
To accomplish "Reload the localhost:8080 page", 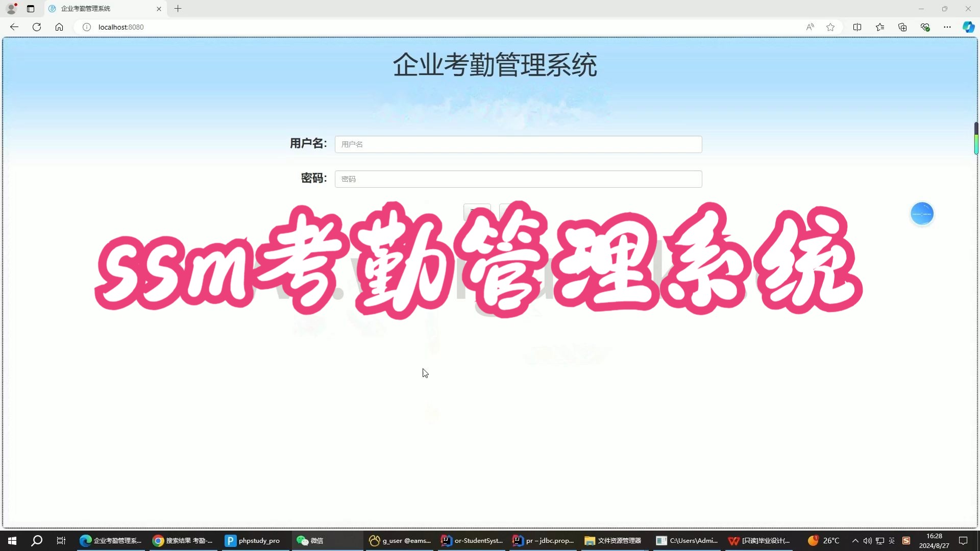I will pyautogui.click(x=36, y=27).
